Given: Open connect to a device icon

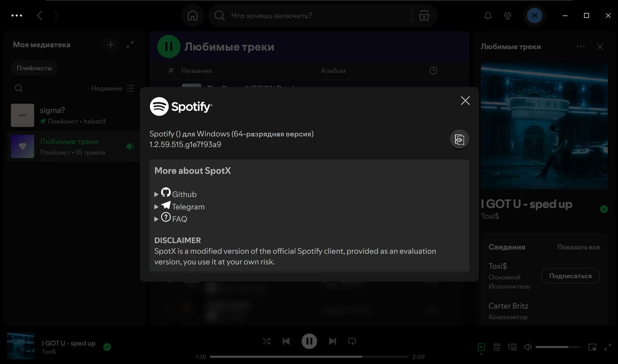Looking at the screenshot, I should pos(512,347).
